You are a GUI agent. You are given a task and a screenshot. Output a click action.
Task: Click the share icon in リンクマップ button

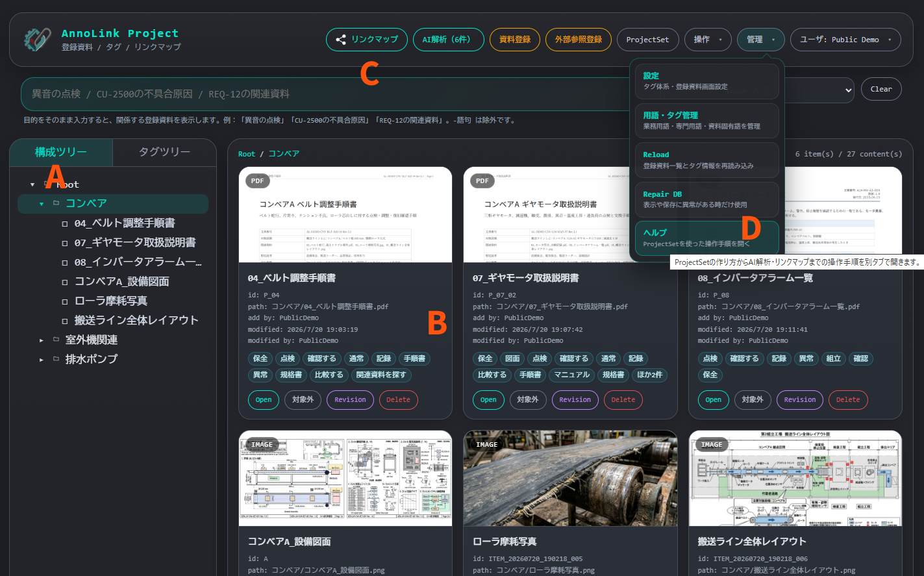click(x=341, y=40)
